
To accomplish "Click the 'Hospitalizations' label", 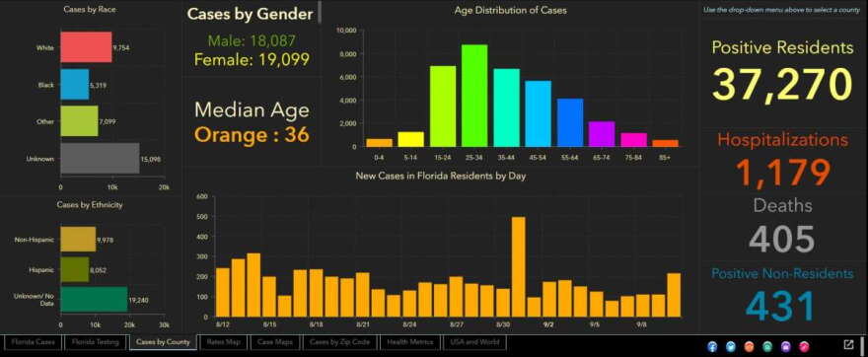I will point(782,139).
